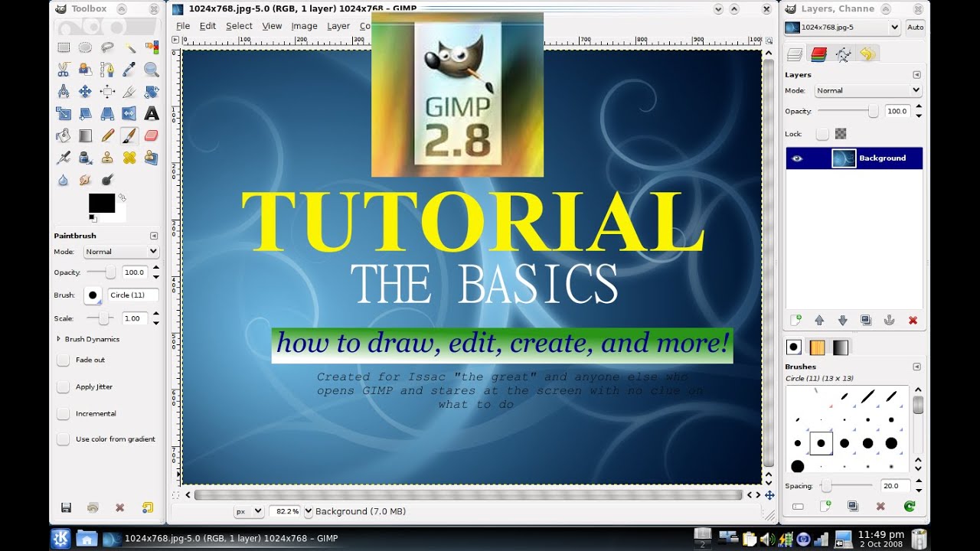Select the Zoom magnifier tool
The width and height of the screenshot is (980, 551).
pyautogui.click(x=152, y=70)
